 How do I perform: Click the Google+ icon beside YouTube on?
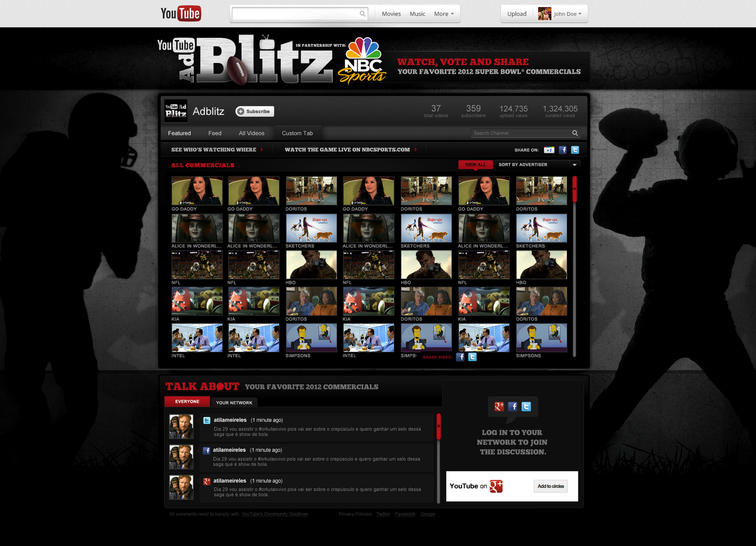coord(496,486)
